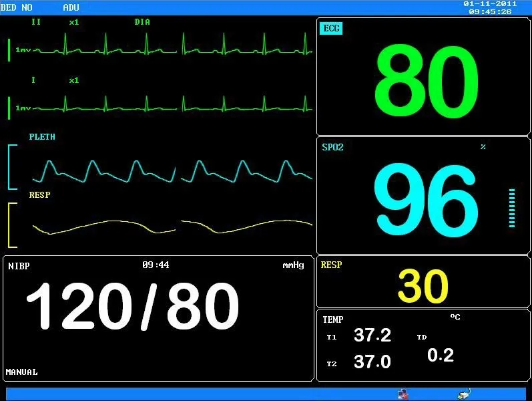Click the ADU patient type label
This screenshot has width=532, height=401.
pos(71,7)
